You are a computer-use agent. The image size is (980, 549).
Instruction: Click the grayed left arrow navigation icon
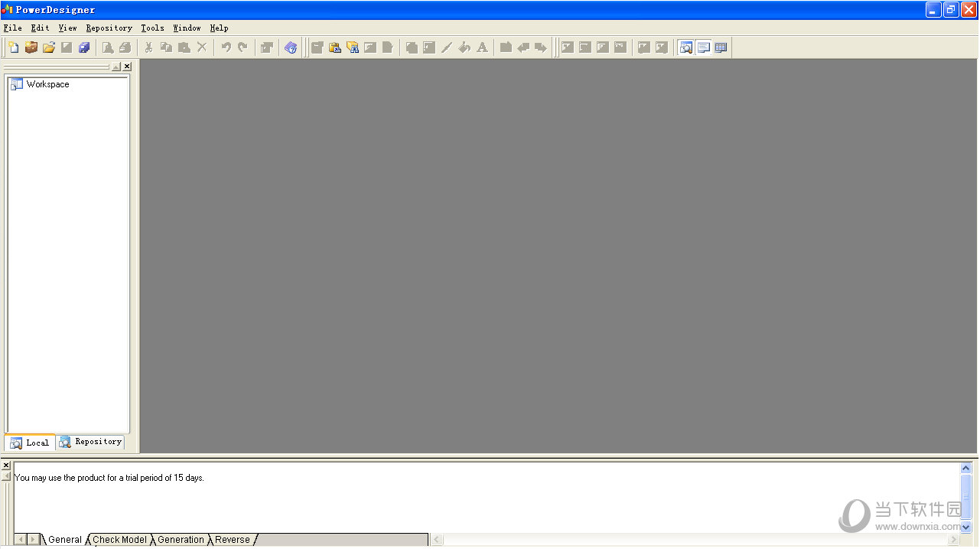(x=523, y=47)
